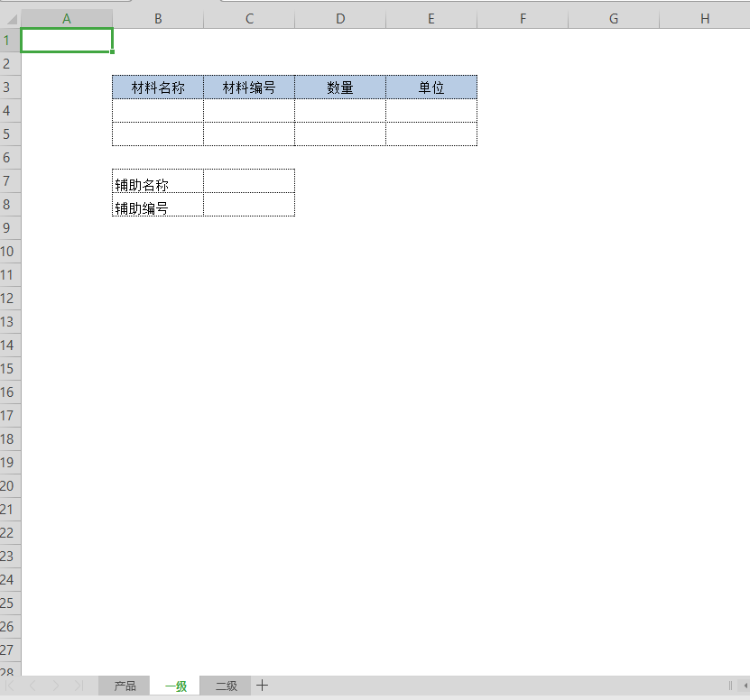The image size is (750, 700).
Task: Click the select-all corner of the grid
Action: coord(10,19)
